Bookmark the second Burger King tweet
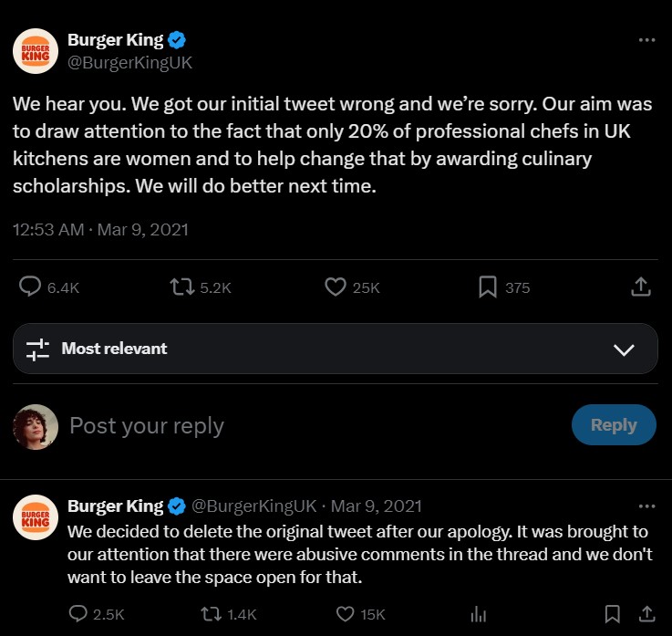The image size is (672, 636). click(x=613, y=614)
